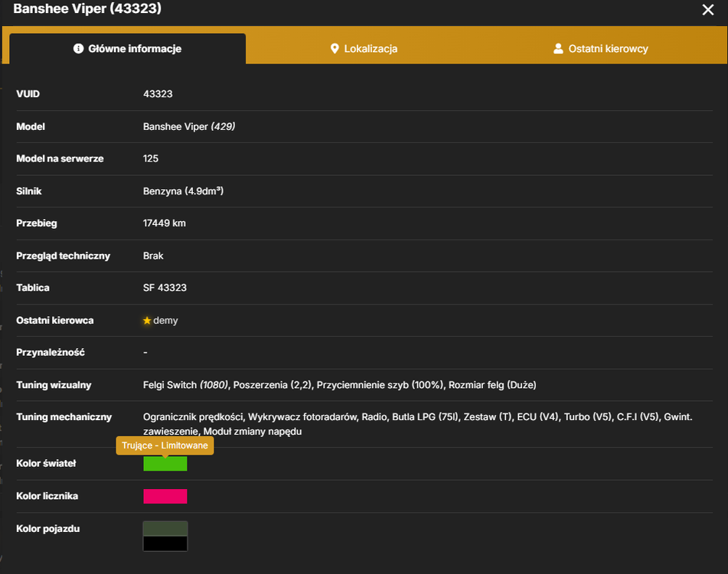
Task: Click the Turbo (V5) tuning entry
Action: tap(587, 417)
